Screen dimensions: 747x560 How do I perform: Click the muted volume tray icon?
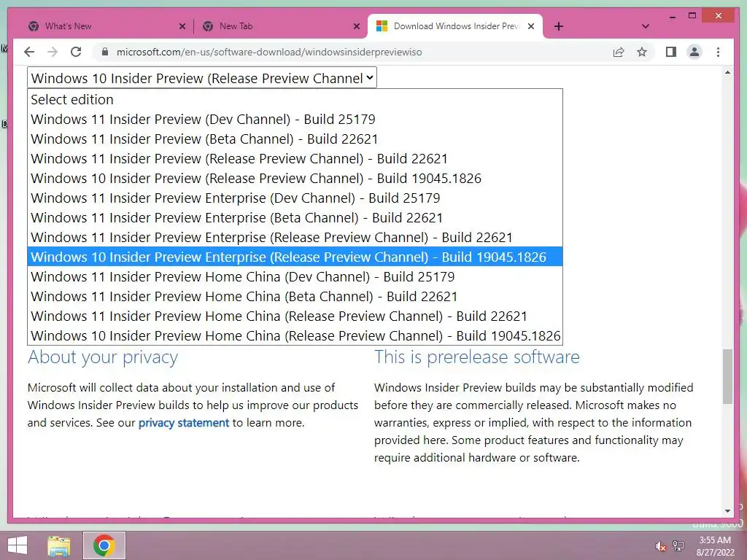(x=660, y=546)
